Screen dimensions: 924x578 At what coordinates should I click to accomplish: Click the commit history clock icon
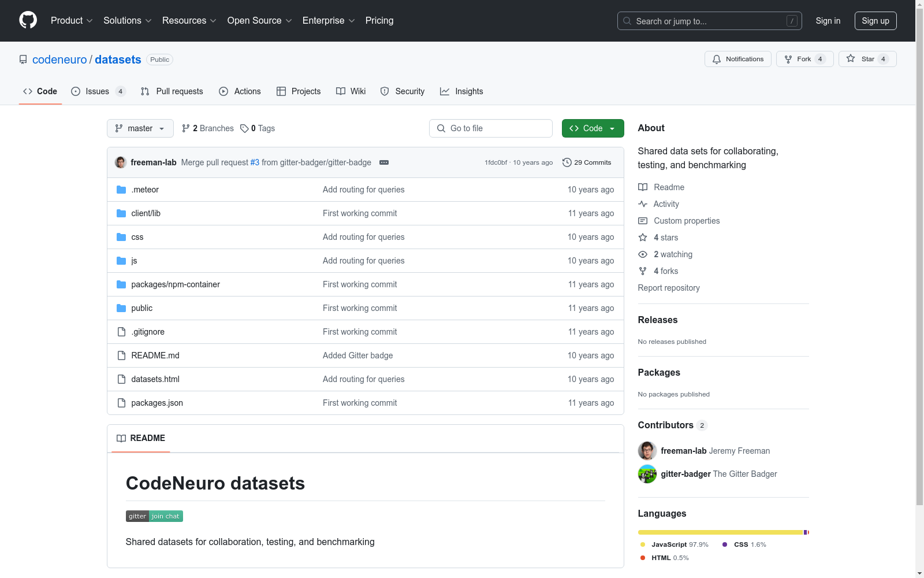[567, 162]
